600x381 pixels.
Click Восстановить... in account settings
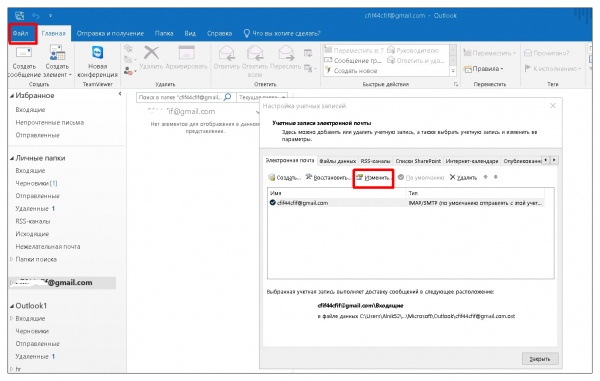tap(328, 177)
